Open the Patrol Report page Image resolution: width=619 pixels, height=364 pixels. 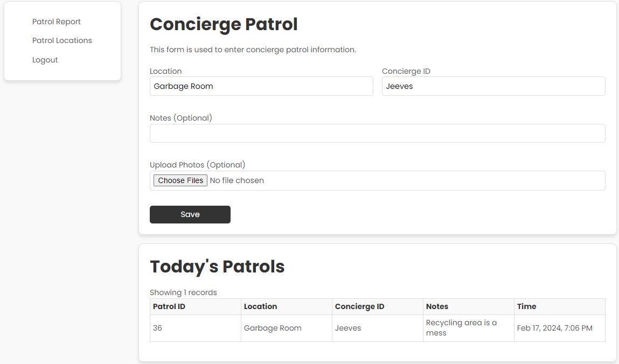[56, 22]
